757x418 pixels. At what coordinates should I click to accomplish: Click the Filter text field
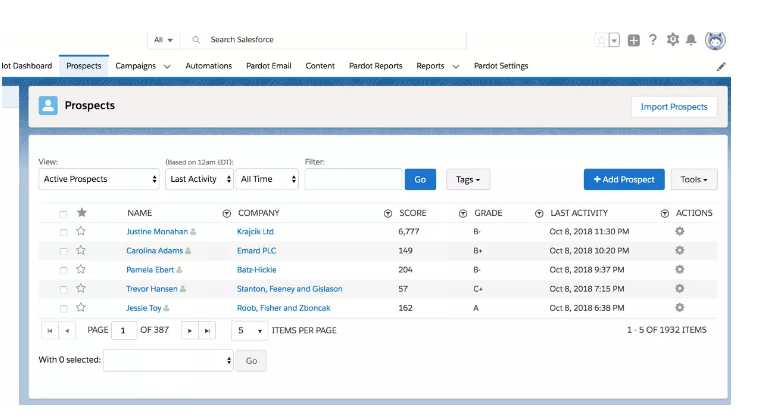[353, 179]
